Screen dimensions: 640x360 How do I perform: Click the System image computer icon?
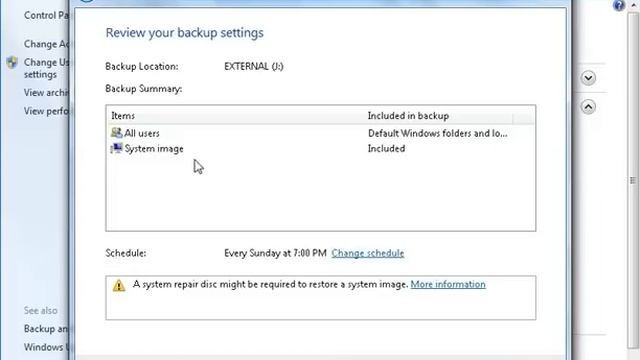(116, 148)
